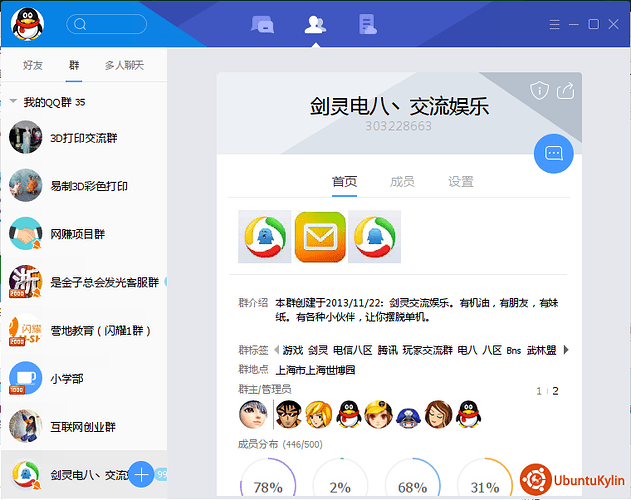Screen dimensions: 631x500
Task: Click the 武林盟 group tag
Action: pos(541,350)
